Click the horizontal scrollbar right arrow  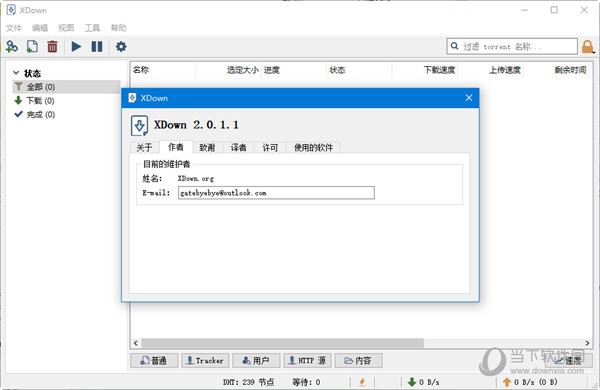(x=587, y=343)
